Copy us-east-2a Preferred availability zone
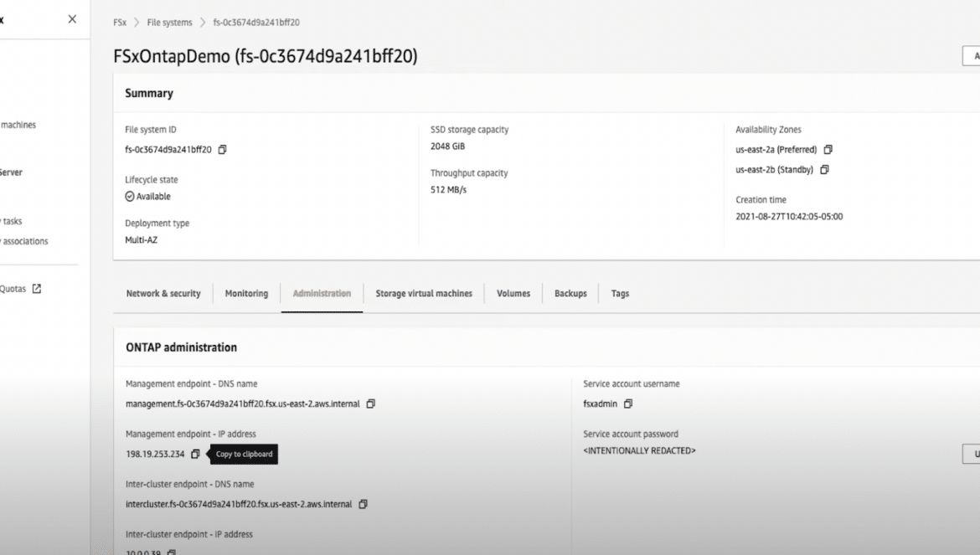 (x=828, y=150)
